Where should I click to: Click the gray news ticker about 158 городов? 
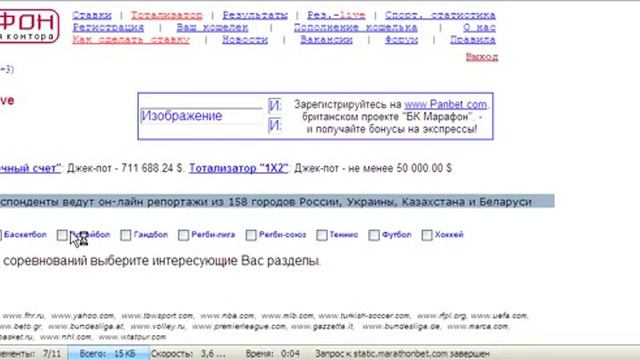[x=277, y=201]
